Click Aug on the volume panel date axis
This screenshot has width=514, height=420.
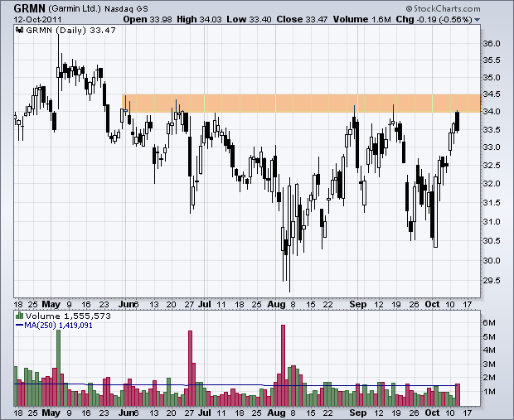[x=276, y=413]
